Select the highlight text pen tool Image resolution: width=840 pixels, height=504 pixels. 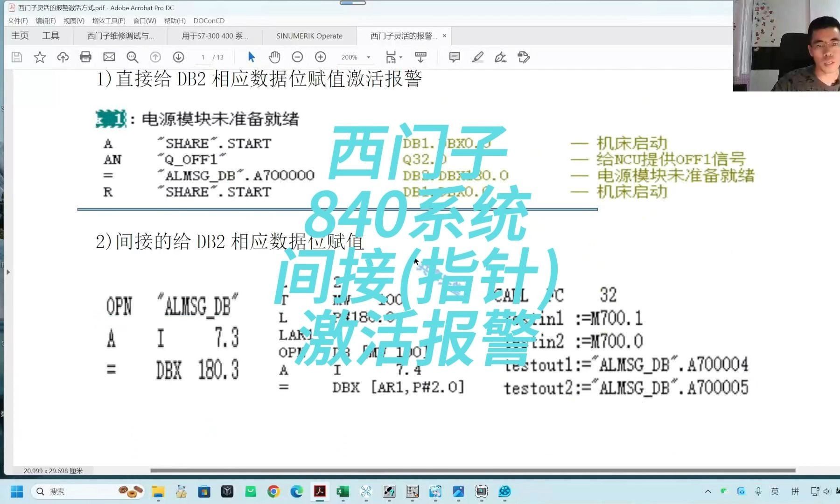coord(477,57)
